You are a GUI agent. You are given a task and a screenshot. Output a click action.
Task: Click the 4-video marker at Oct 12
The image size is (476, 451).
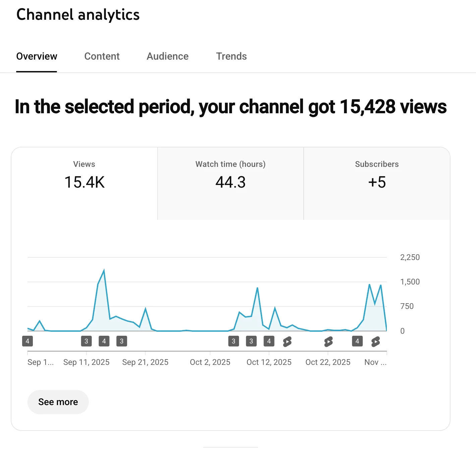269,341
